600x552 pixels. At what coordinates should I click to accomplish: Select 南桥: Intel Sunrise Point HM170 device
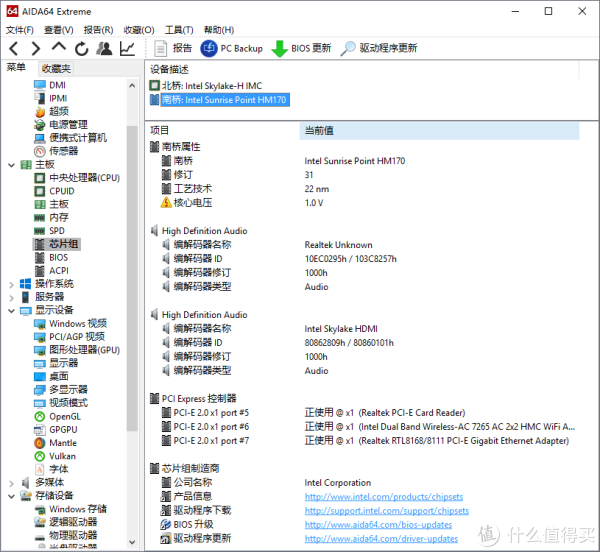[219, 100]
